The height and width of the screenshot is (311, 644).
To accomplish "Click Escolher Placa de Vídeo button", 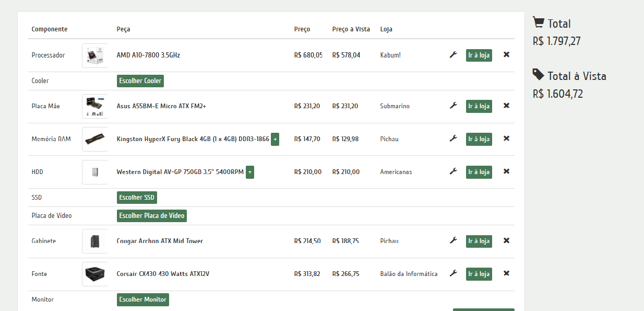I will (x=151, y=216).
